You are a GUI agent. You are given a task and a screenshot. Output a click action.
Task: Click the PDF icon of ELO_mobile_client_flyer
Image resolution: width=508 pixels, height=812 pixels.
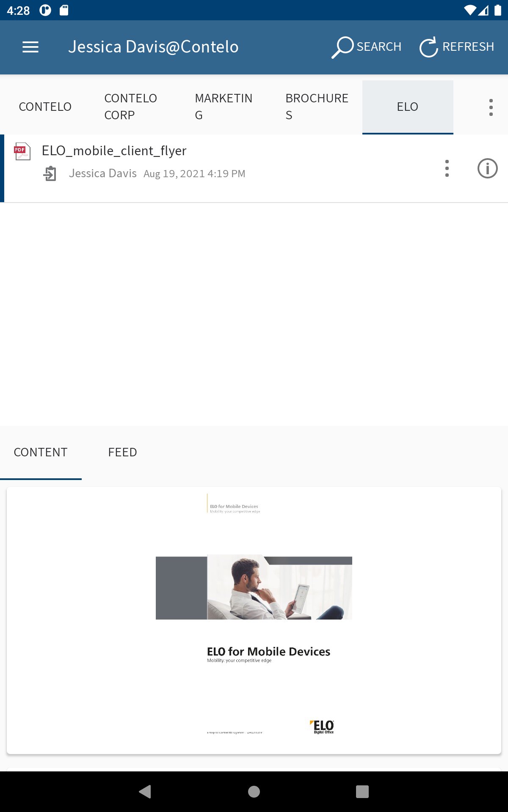point(22,151)
